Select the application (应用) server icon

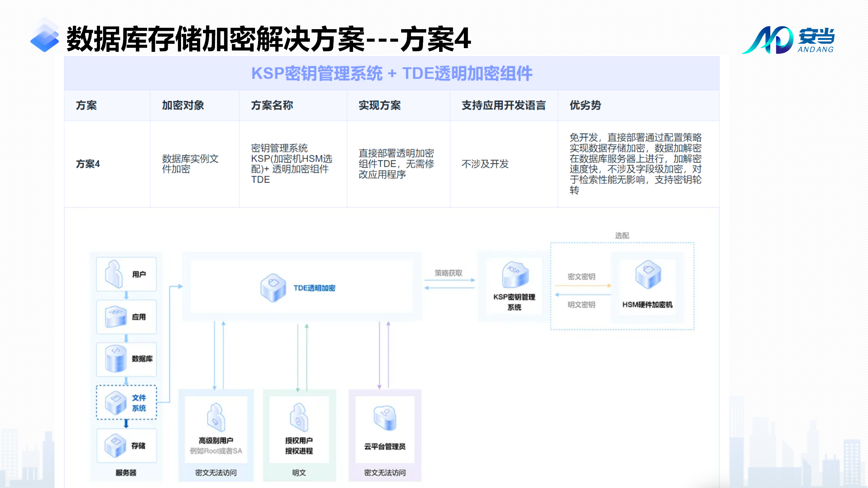pyautogui.click(x=116, y=317)
